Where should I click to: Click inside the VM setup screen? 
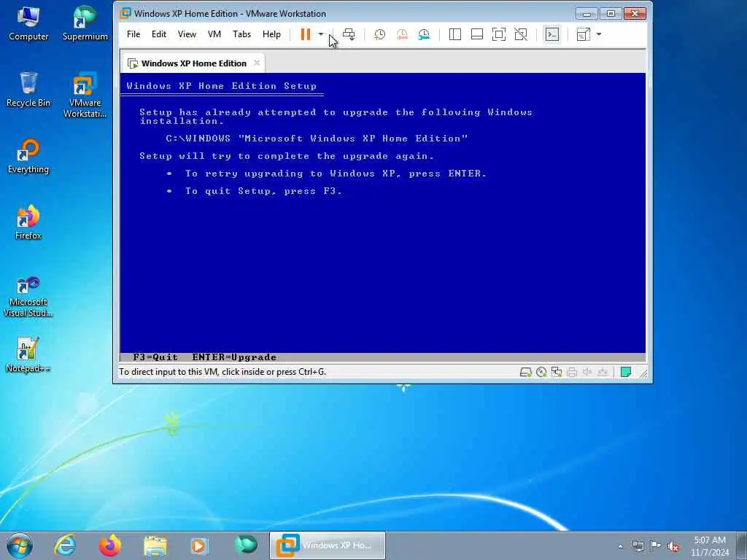382,217
